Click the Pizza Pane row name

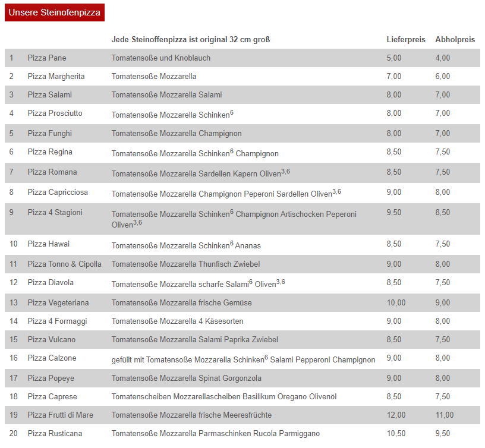point(47,58)
